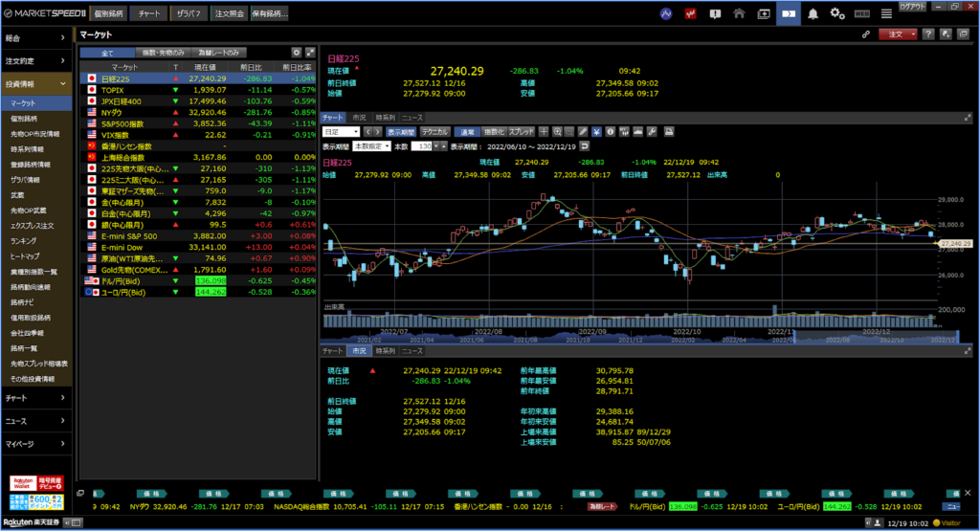This screenshot has height=531, width=980.
Task: Select the NYダウ row in market list
Action: click(198, 113)
